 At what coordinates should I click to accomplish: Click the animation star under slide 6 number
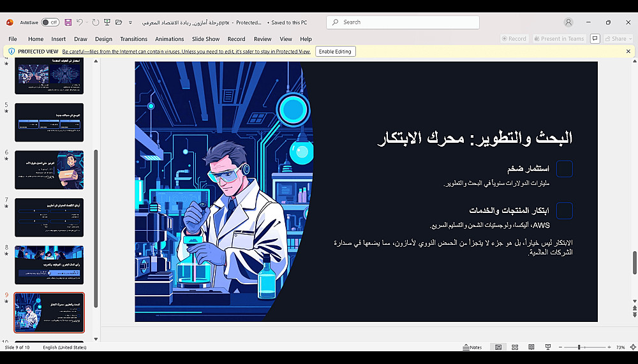click(6, 159)
